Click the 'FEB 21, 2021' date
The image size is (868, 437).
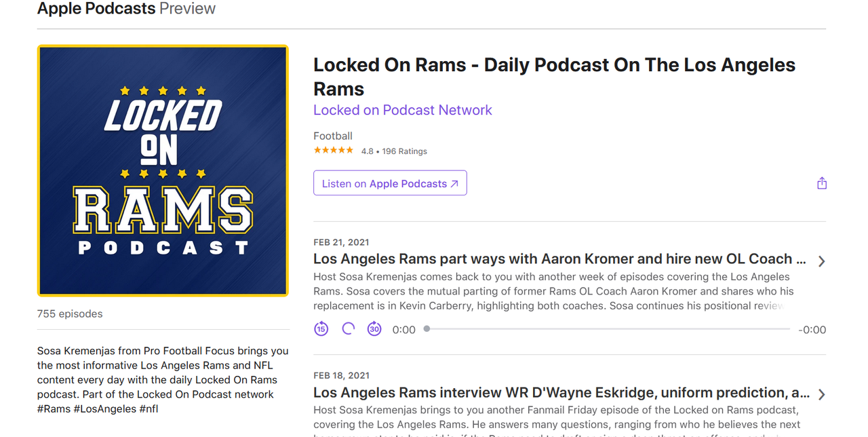341,242
